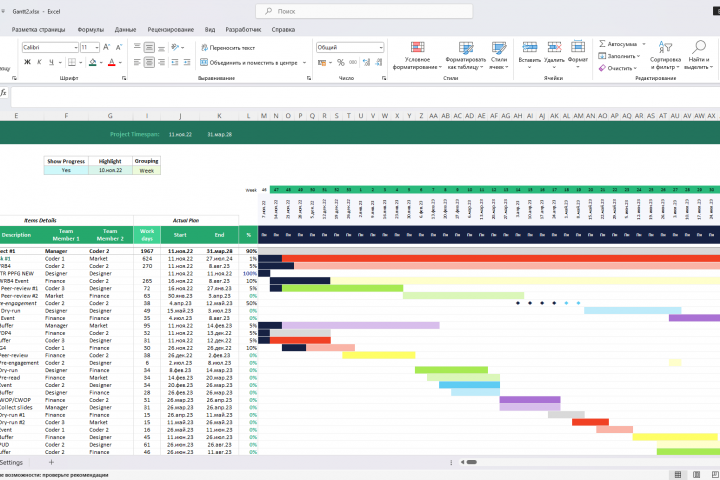Image resolution: width=720 pixels, height=480 pixels.
Task: Click the Поиск search box
Action: (x=364, y=11)
